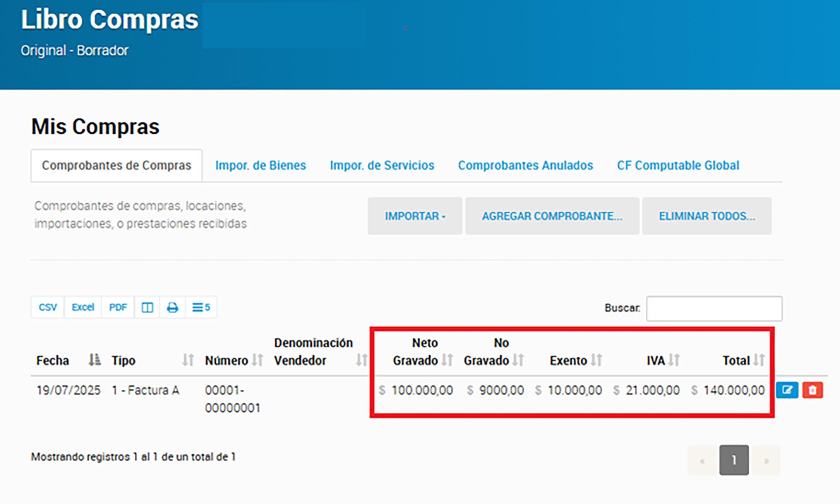Export table as CSV
840x504 pixels.
[x=48, y=308]
